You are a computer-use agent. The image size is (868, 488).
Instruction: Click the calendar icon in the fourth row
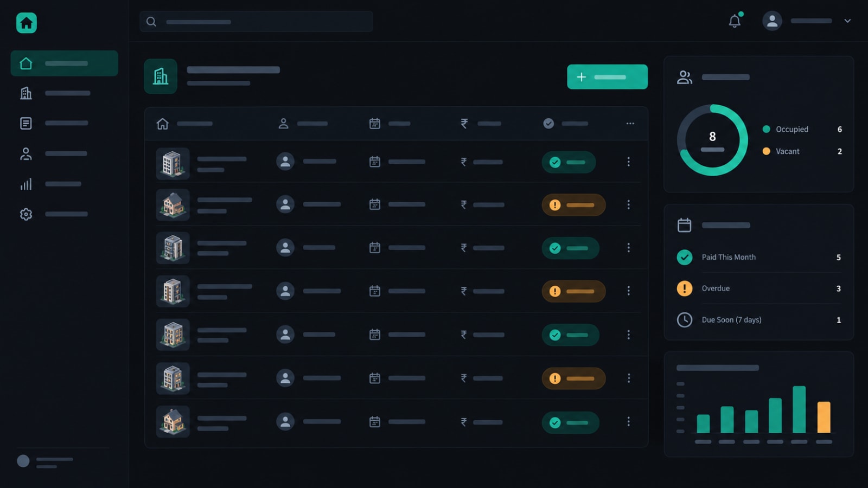(x=375, y=291)
